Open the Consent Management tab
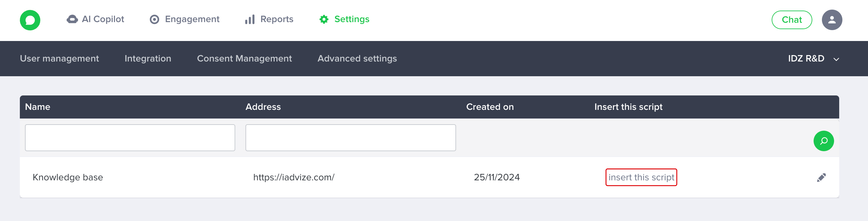Screen dimensions: 868x221 (244, 59)
